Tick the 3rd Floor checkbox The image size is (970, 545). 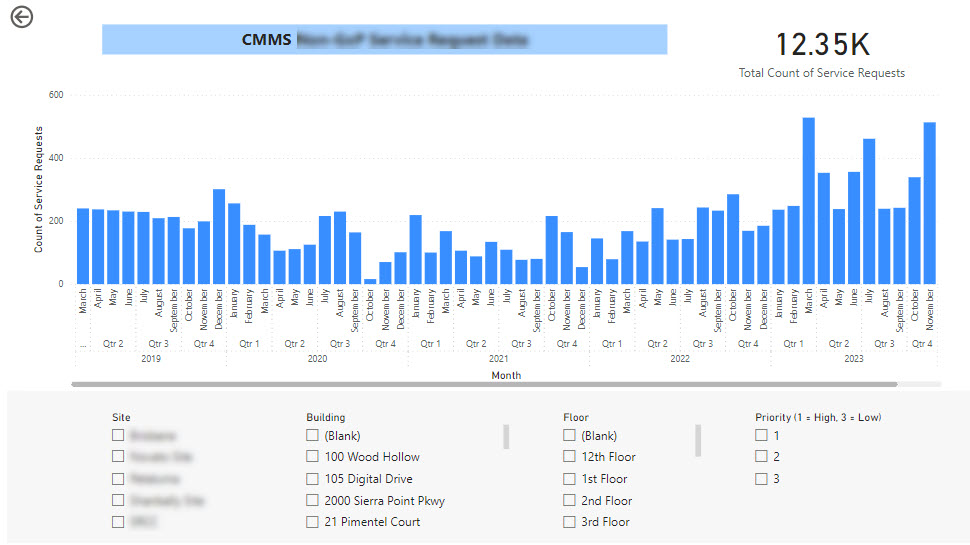point(570,522)
